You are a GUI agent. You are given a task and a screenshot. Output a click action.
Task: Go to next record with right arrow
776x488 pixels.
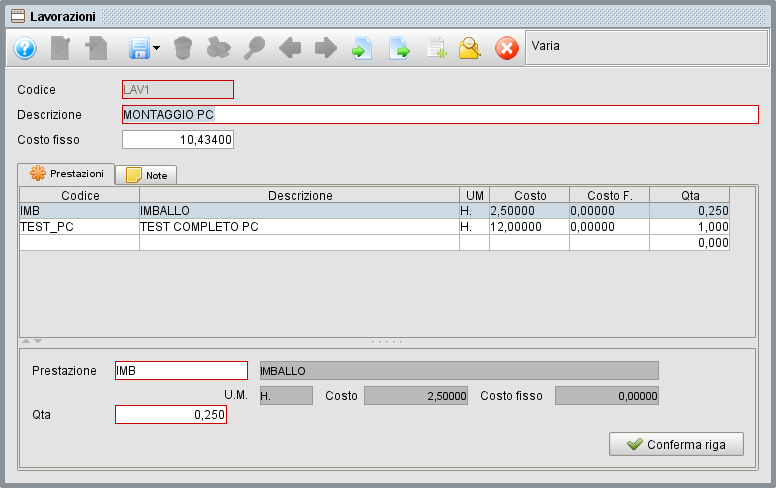325,48
